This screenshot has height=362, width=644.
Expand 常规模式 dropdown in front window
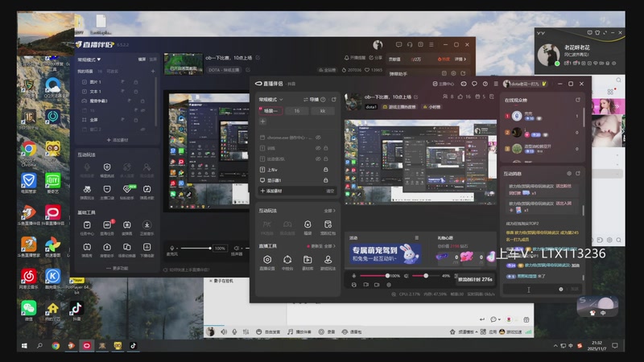point(270,100)
